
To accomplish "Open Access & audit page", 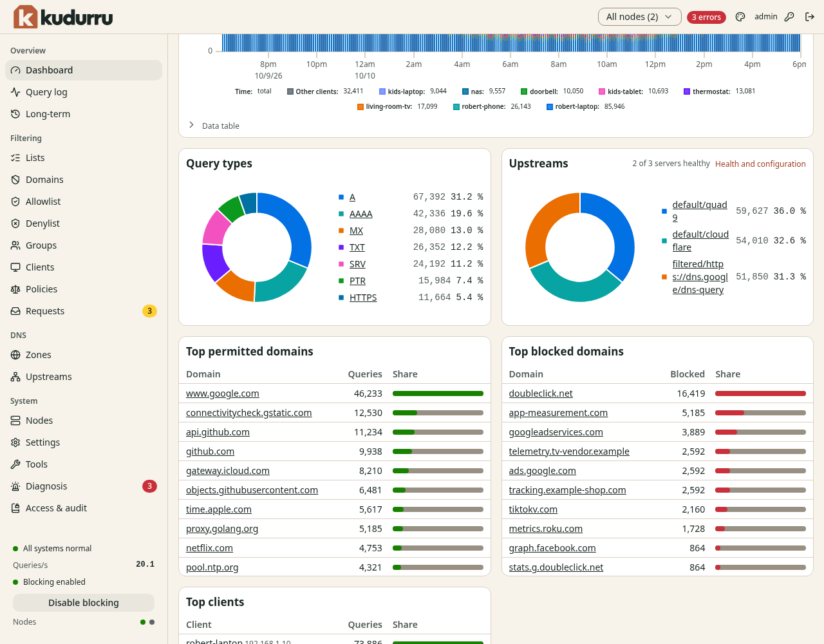I will 84,508.
